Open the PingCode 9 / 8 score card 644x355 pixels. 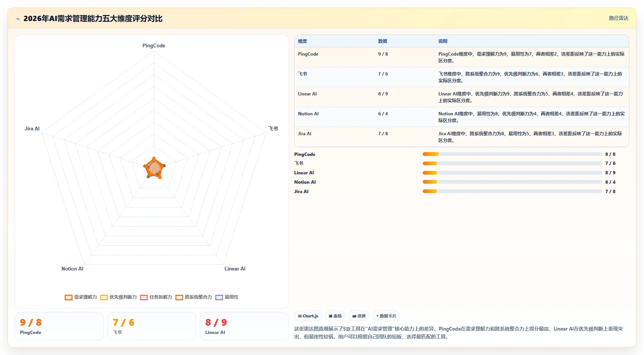tap(59, 326)
